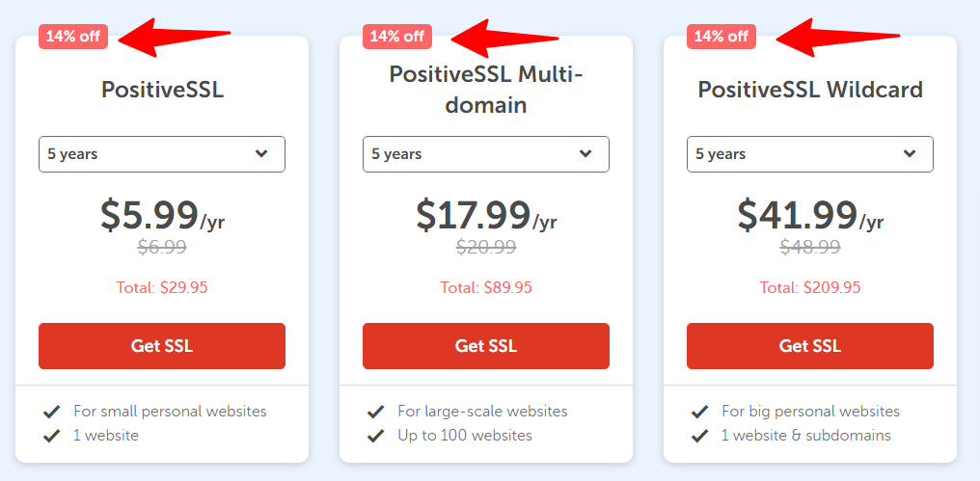The height and width of the screenshot is (481, 980).
Task: Click the PositiveSSL Wildcard heading
Action: coord(810,90)
